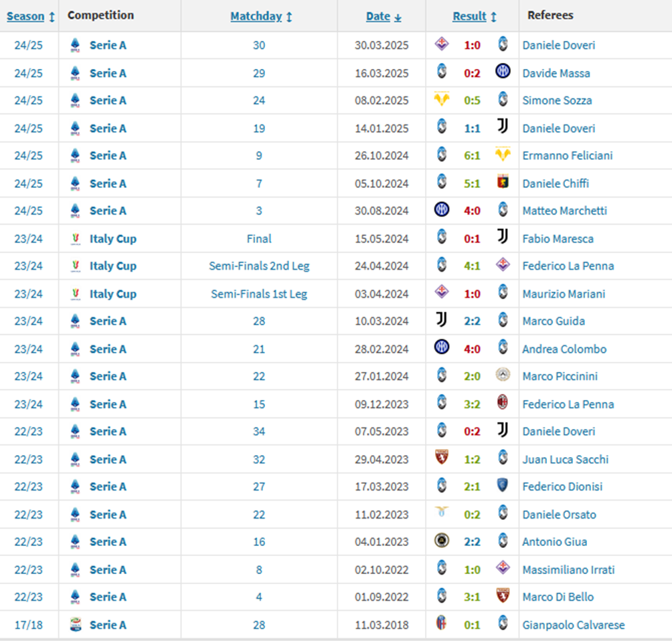Click the Udinese crest in the 27.01.2024 match

(503, 376)
